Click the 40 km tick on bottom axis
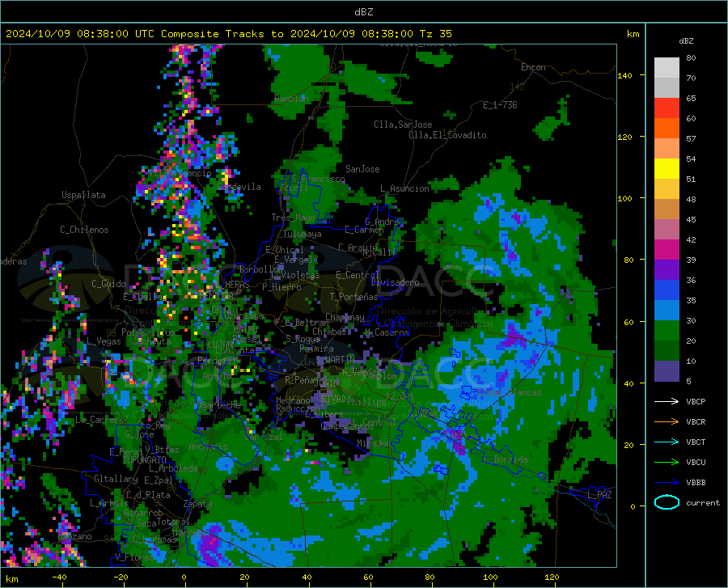This screenshot has height=588, width=728. pos(307,577)
